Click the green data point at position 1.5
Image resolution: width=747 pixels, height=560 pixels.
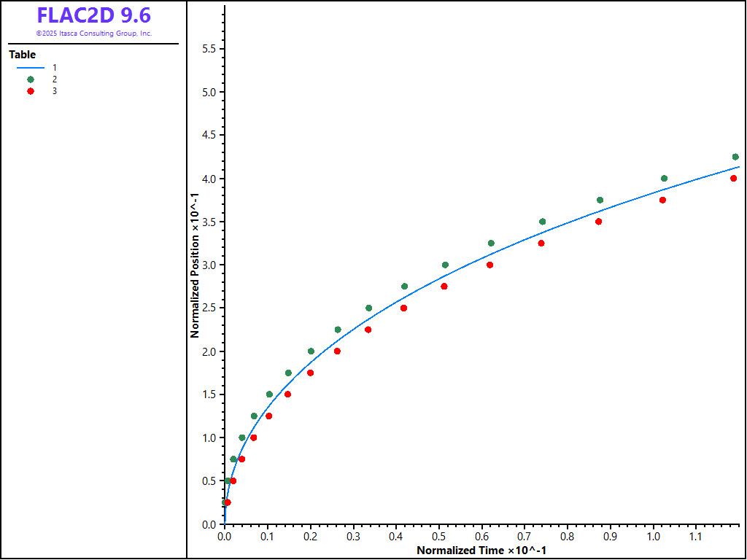pos(269,394)
